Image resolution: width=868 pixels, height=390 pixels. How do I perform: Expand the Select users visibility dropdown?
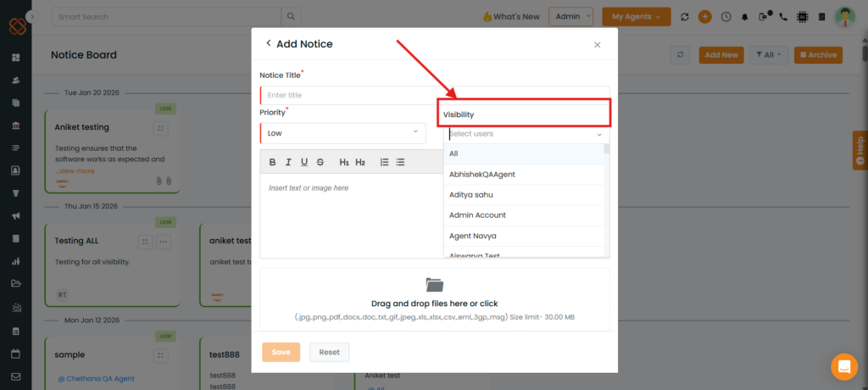[x=526, y=134]
